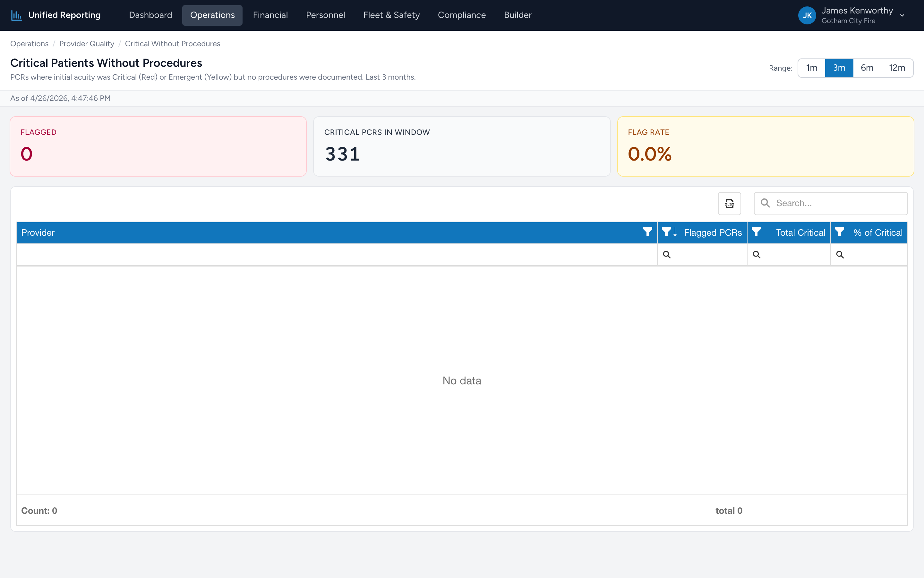Click the PCRs acuity description text

(213, 77)
